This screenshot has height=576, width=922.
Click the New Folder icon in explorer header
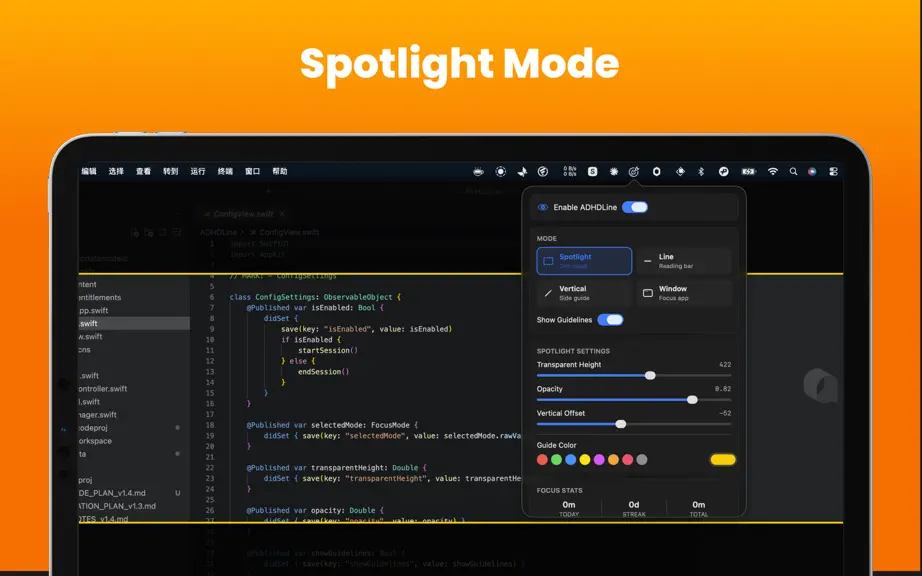point(149,233)
